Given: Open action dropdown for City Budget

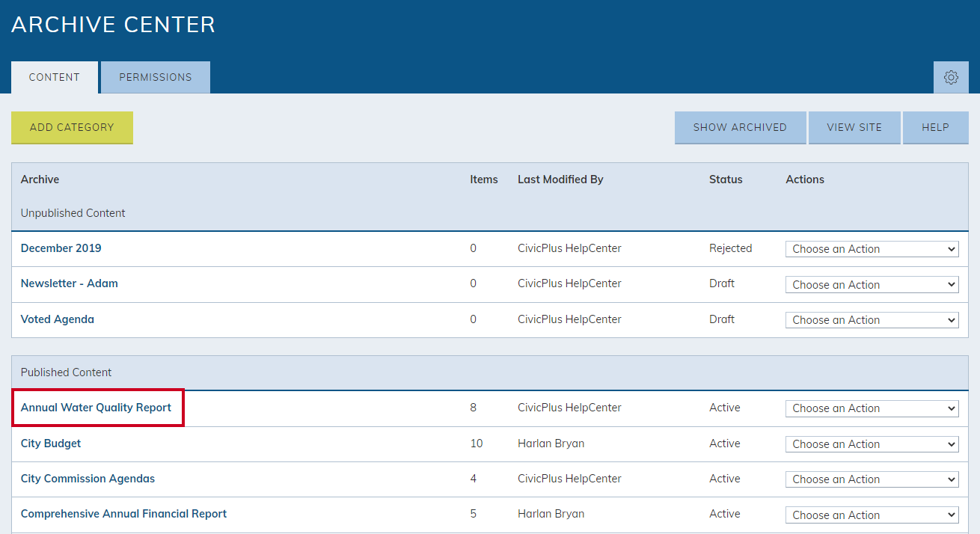Looking at the screenshot, I should click(872, 444).
